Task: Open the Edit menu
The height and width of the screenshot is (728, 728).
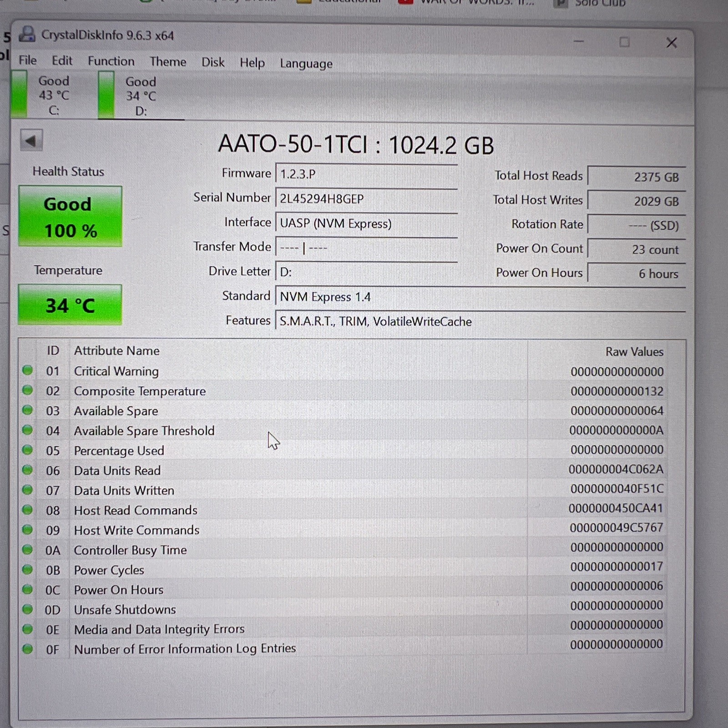Action: pyautogui.click(x=62, y=61)
